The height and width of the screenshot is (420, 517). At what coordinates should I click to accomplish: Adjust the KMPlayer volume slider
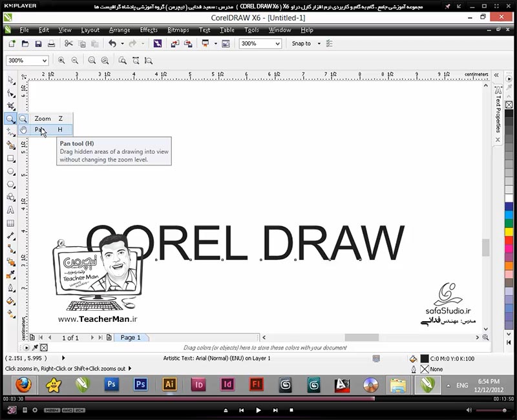[x=491, y=410]
